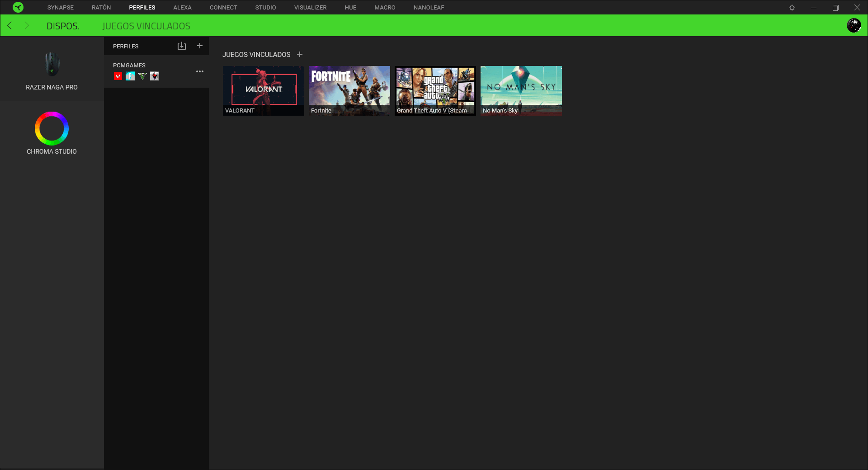The height and width of the screenshot is (470, 868).
Task: Click the PERFILES panel header
Action: pyautogui.click(x=126, y=46)
